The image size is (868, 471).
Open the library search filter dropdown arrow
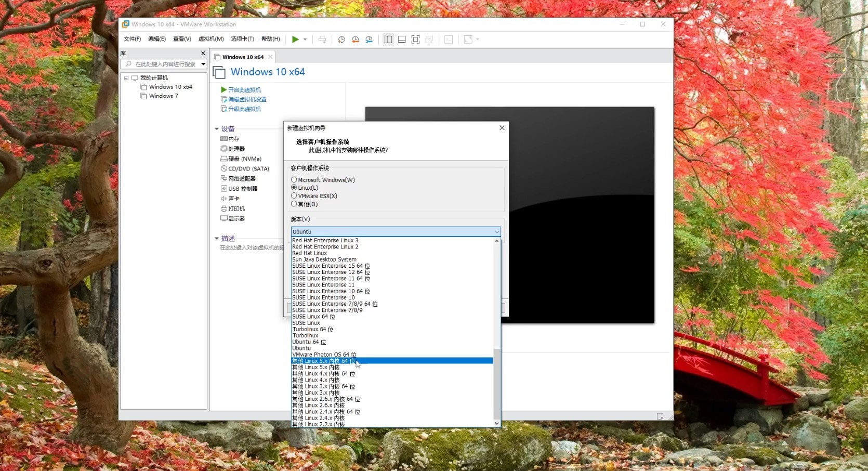click(203, 64)
